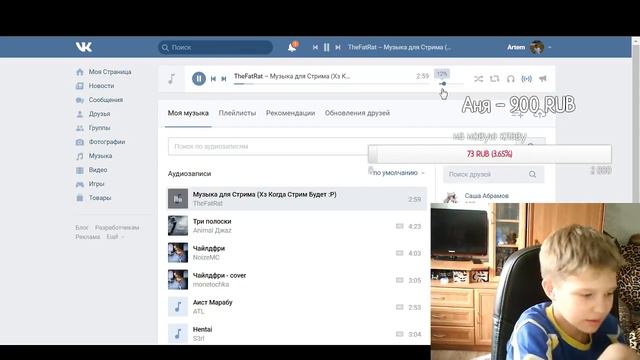Toggle repeat for current track
Image resolution: width=640 pixels, height=360 pixels.
pyautogui.click(x=494, y=79)
